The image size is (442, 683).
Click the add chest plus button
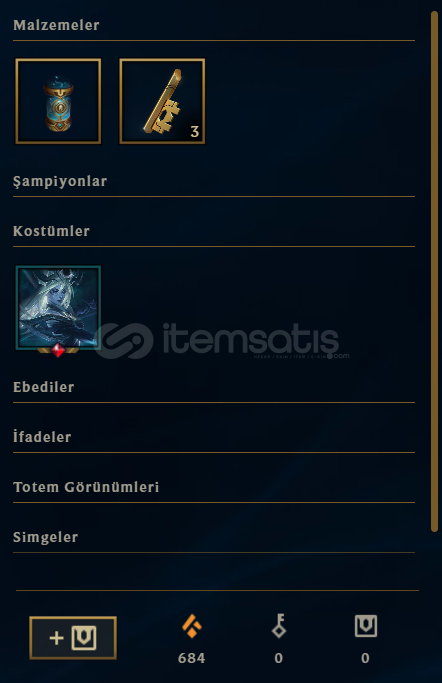coord(73,638)
